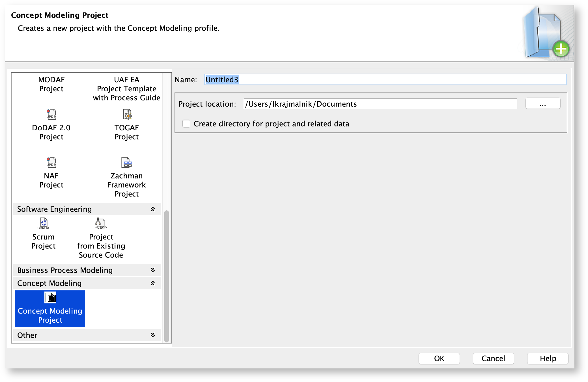Click the Concept Modeling Project icon

pyautogui.click(x=50, y=298)
